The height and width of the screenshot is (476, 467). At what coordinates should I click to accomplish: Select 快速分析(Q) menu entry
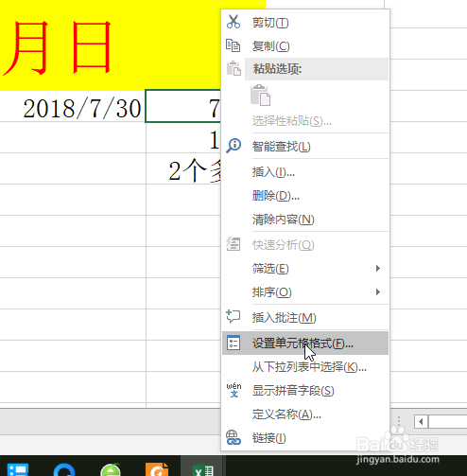point(305,244)
